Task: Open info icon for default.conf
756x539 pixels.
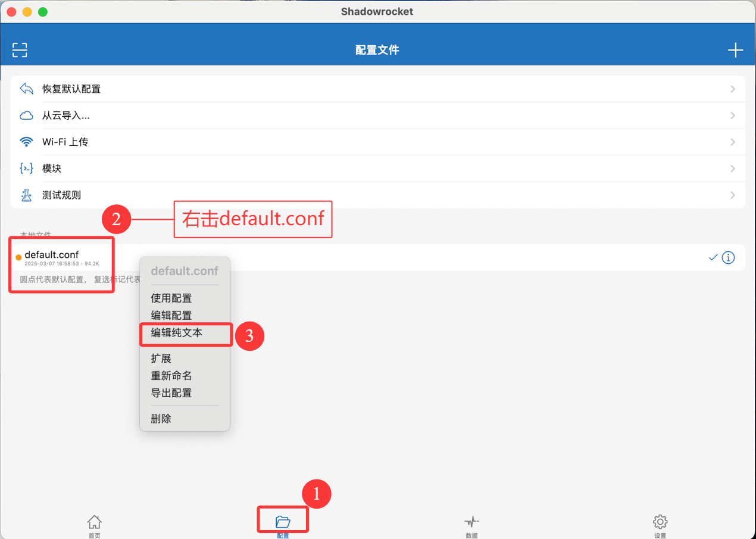Action: click(728, 257)
